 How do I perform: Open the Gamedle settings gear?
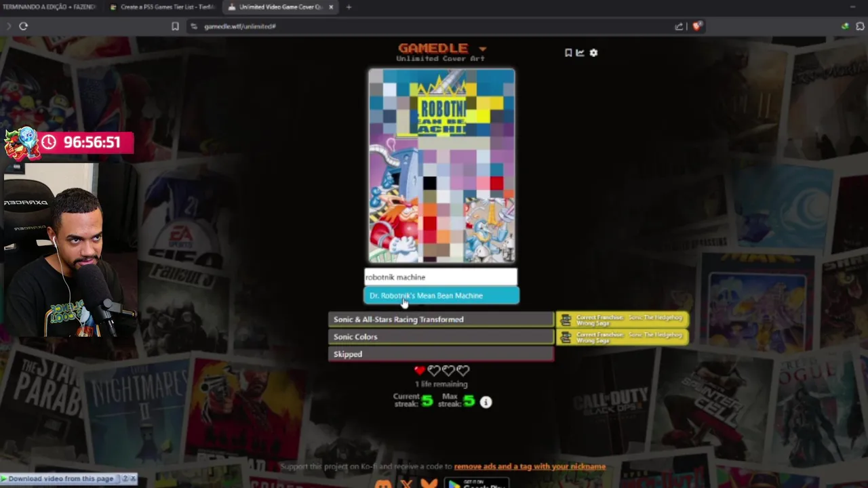point(593,52)
